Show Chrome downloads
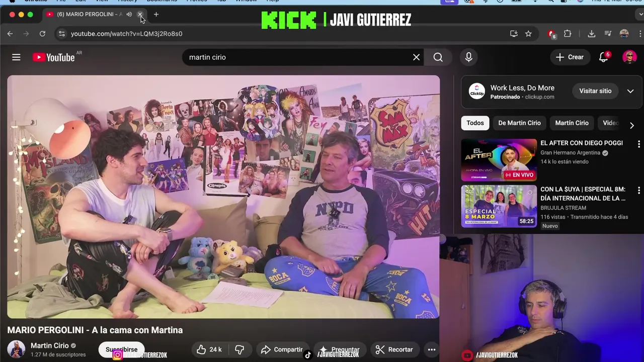The width and height of the screenshot is (644, 362). pyautogui.click(x=592, y=34)
